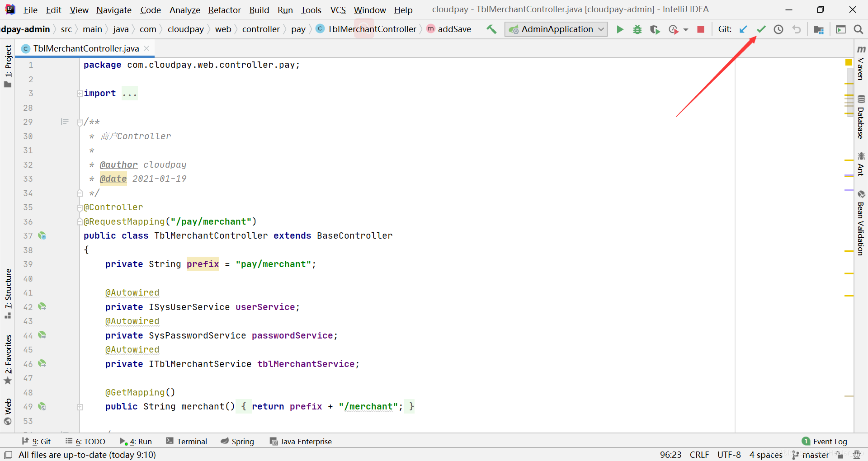Open the Event Log panel

(x=824, y=442)
